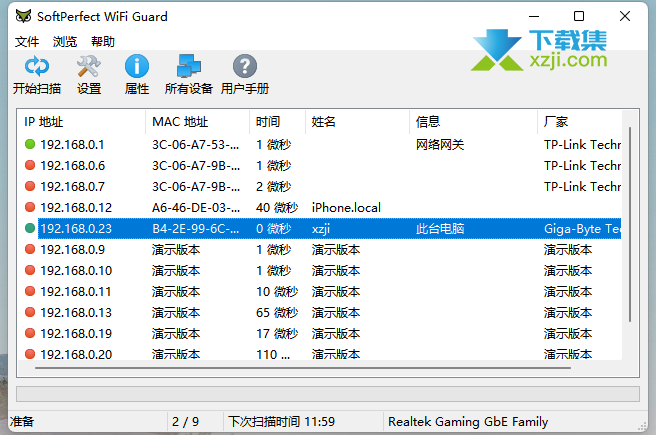Minimize the WiFi Guard window
656x435 pixels.
tap(534, 16)
